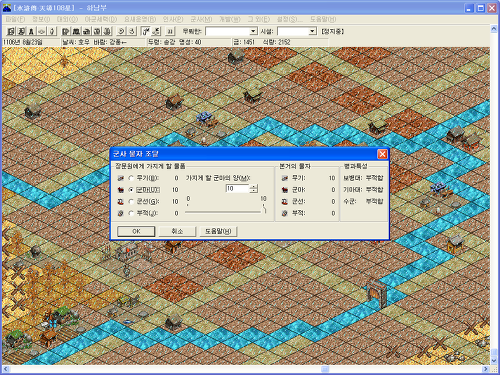This screenshot has height=375, width=500.
Task: Click the vertical scrollbar up arrow
Action: 494,29
